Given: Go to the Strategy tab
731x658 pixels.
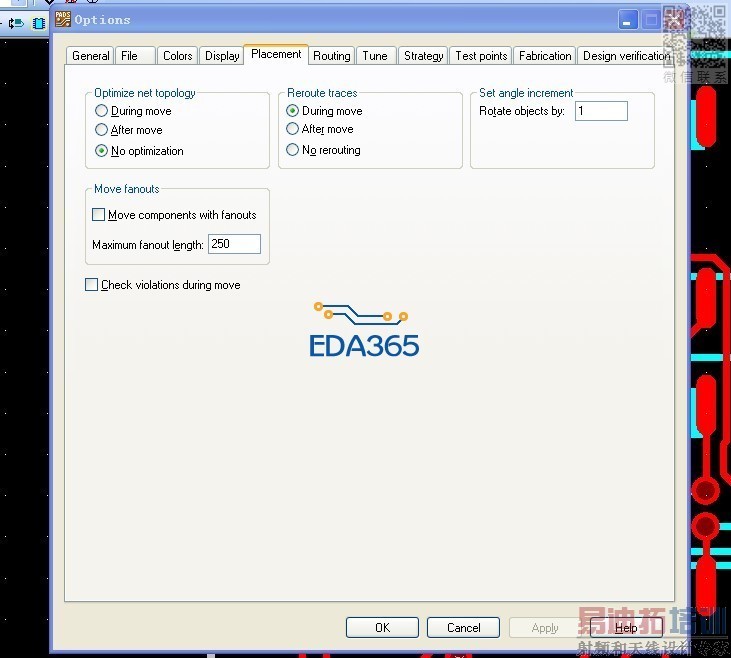Looking at the screenshot, I should pos(423,56).
